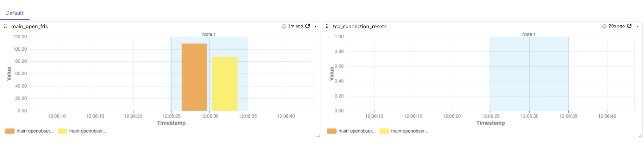Click the tcp_connection_resets last-updated clock icon

(x=604, y=26)
